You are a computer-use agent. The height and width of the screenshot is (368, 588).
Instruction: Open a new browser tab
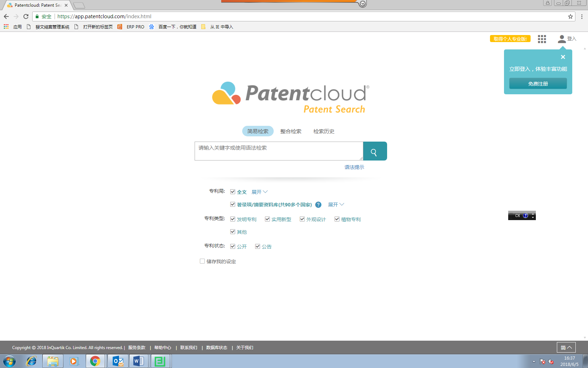pos(79,5)
